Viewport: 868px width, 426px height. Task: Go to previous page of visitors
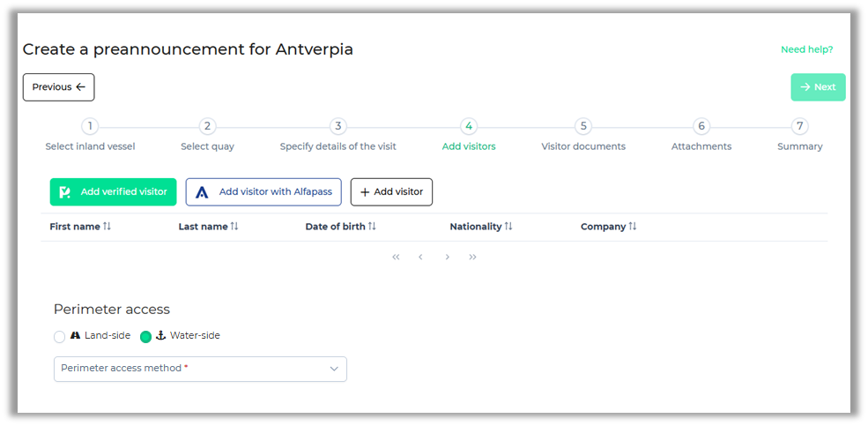421,257
